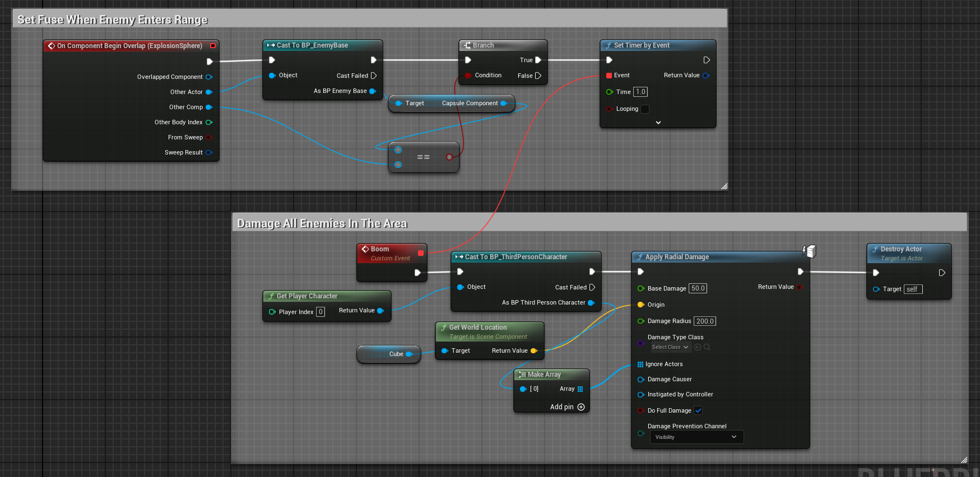Click the resize handle of the Set Fuse comment box
The image size is (980, 477).
click(724, 186)
